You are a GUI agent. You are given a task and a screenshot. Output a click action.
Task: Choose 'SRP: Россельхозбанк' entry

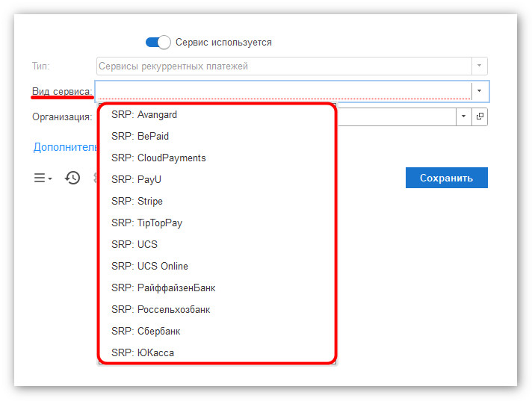click(x=217, y=309)
